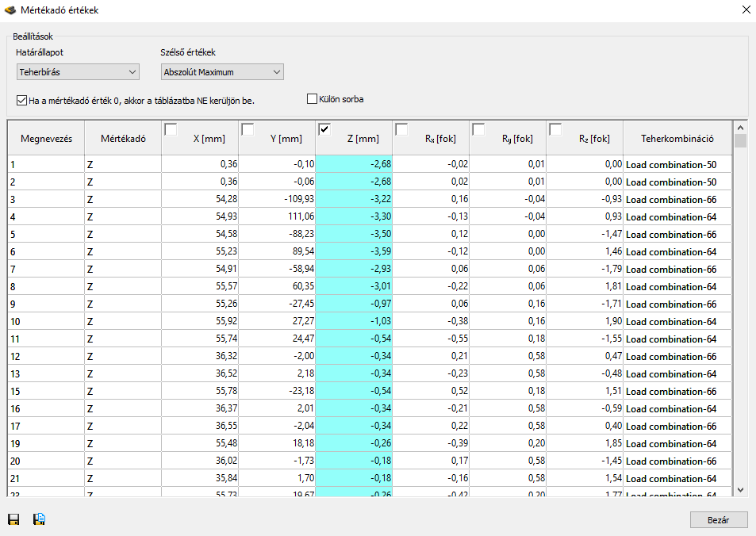Click Rz value -1,79 in row 7

click(585, 269)
